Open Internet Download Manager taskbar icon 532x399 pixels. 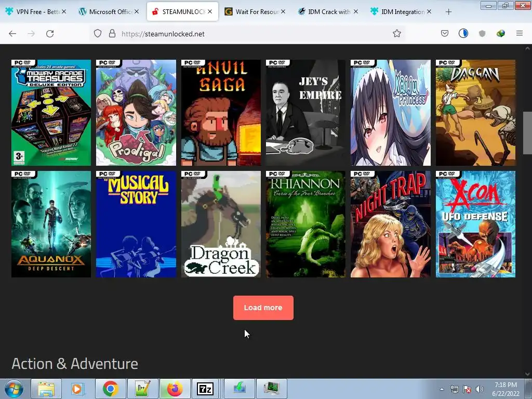click(240, 389)
